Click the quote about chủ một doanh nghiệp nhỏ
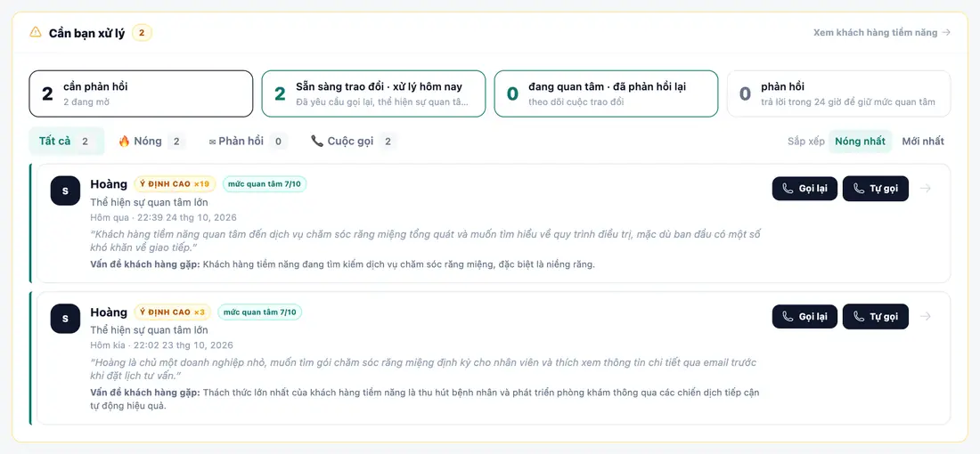This screenshot has width=980, height=454. pos(423,369)
